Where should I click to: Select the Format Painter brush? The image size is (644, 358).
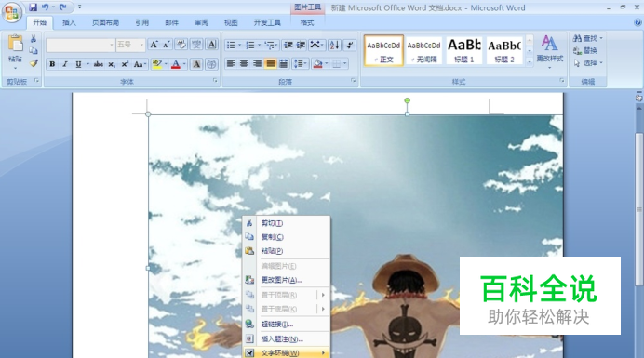34,63
